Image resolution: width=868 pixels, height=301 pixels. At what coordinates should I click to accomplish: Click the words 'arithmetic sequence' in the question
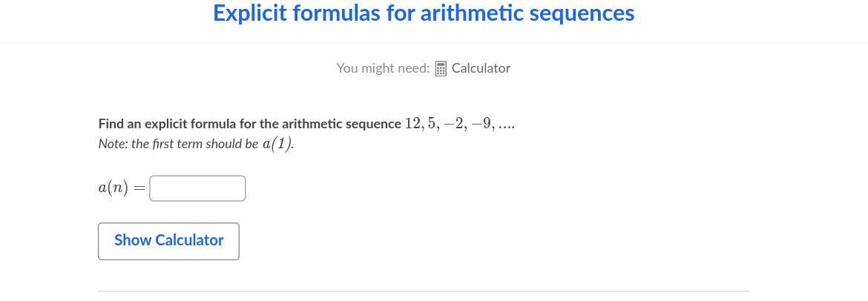pyautogui.click(x=341, y=124)
